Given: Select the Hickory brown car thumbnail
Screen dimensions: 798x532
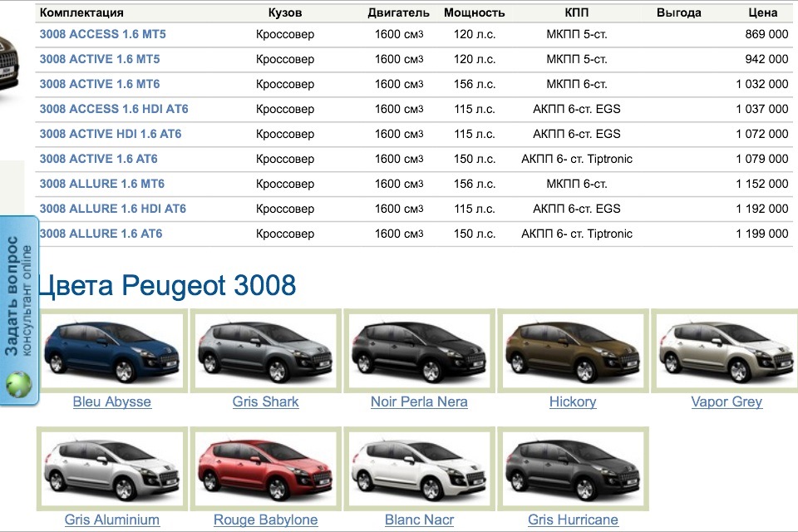Looking at the screenshot, I should tap(573, 351).
